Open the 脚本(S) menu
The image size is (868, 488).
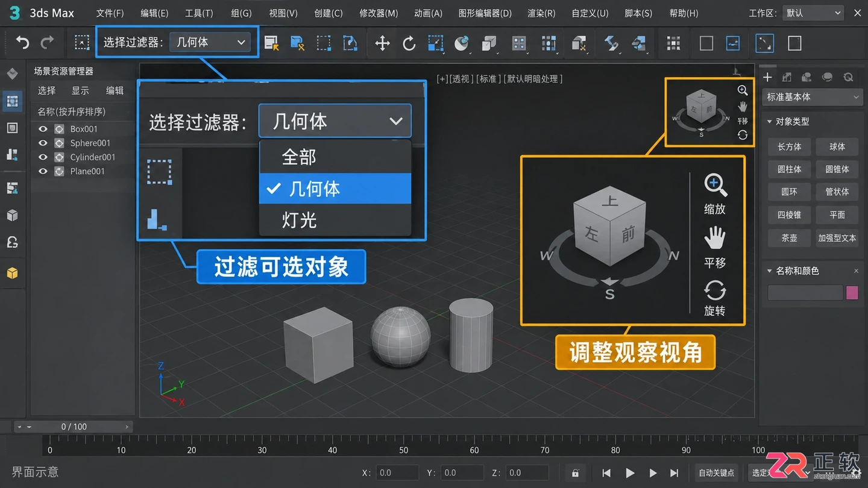tap(638, 13)
